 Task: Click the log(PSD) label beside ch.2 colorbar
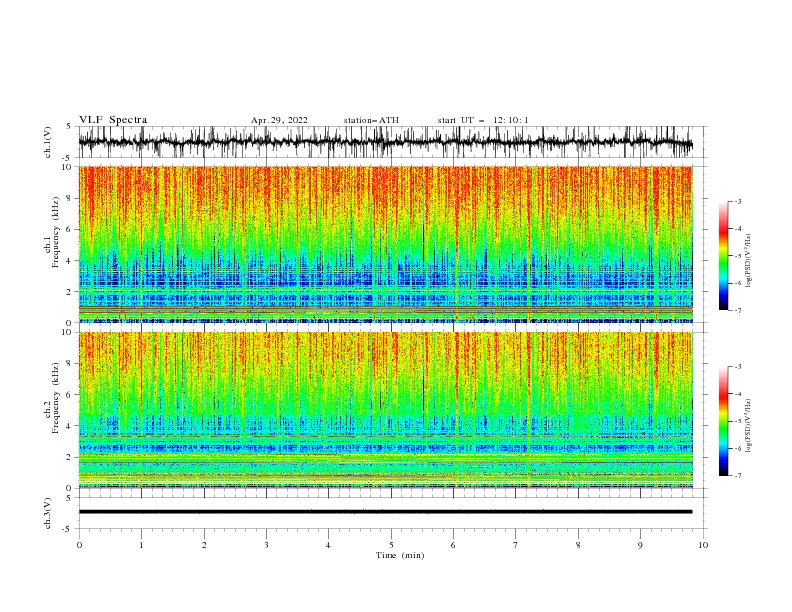749,426
